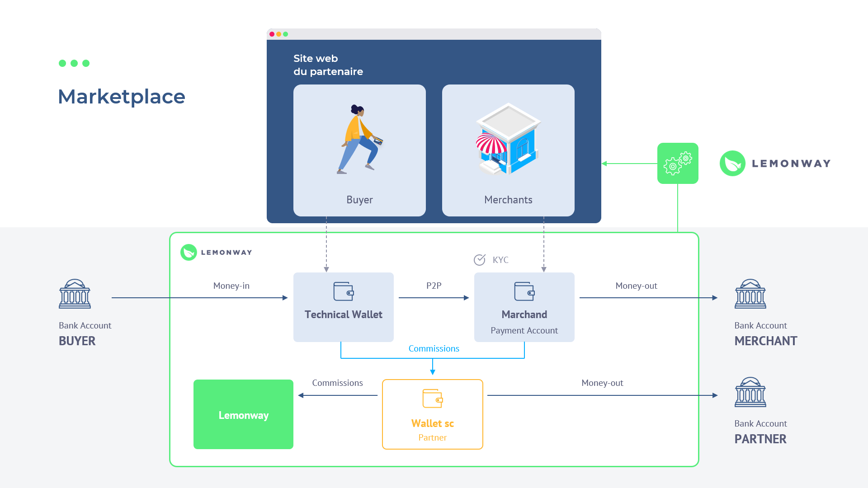
Task: Click the MERCHANT bank account label
Action: (766, 341)
